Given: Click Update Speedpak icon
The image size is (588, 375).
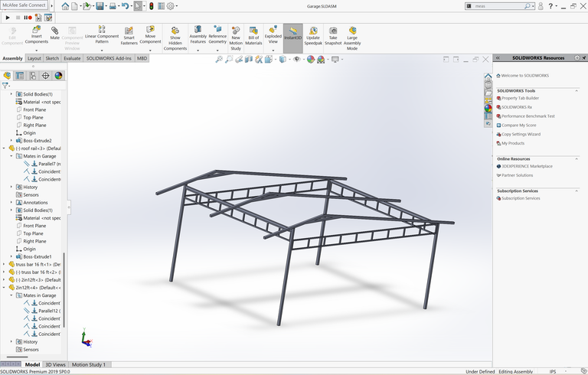Looking at the screenshot, I should (313, 31).
